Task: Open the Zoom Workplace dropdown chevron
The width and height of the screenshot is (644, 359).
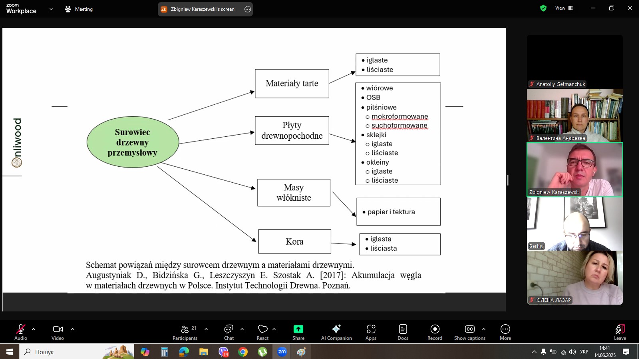Action: tap(51, 9)
